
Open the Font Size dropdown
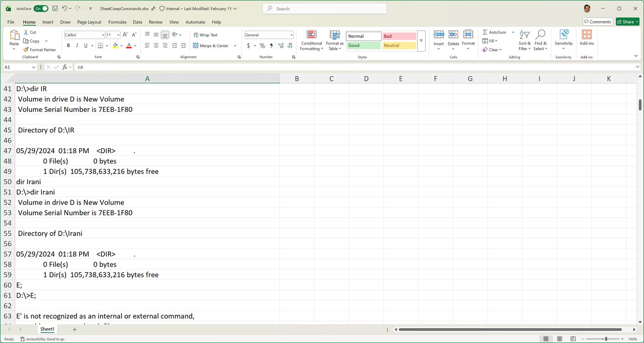click(118, 35)
